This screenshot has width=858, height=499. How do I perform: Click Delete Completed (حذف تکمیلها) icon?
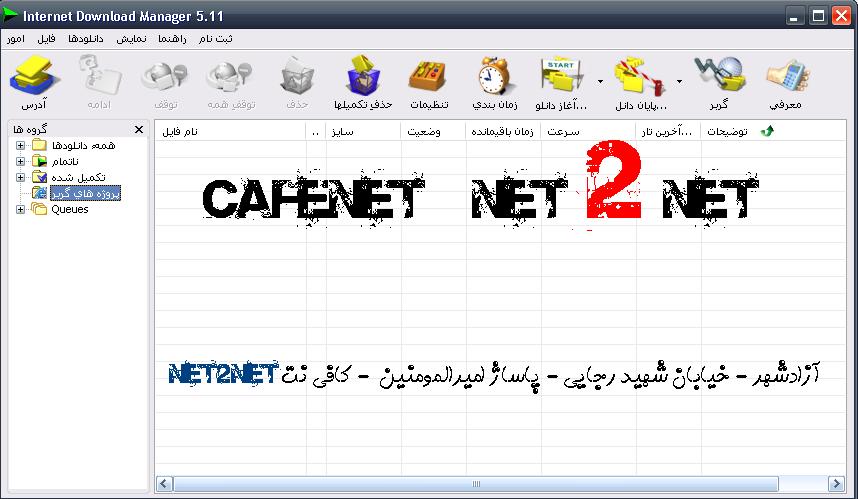click(363, 76)
